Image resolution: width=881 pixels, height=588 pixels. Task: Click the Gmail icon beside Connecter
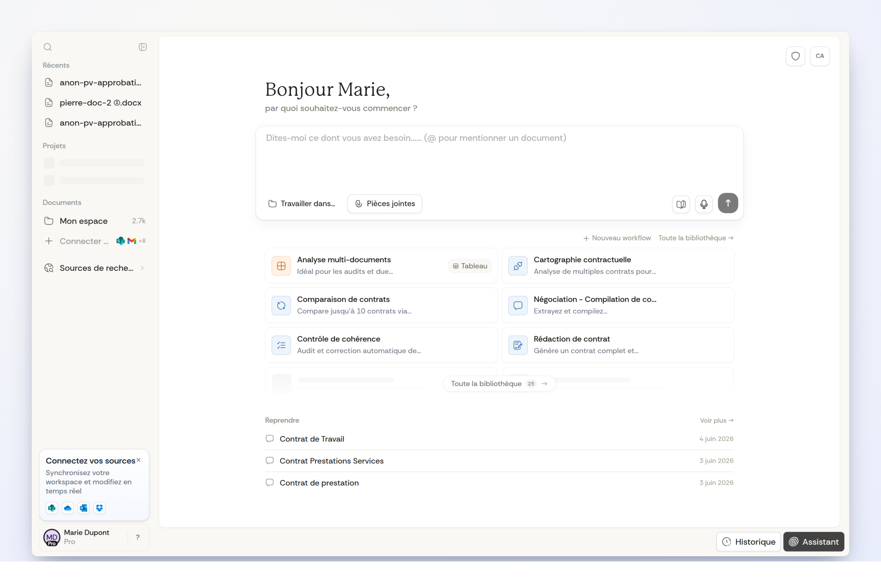(x=132, y=241)
